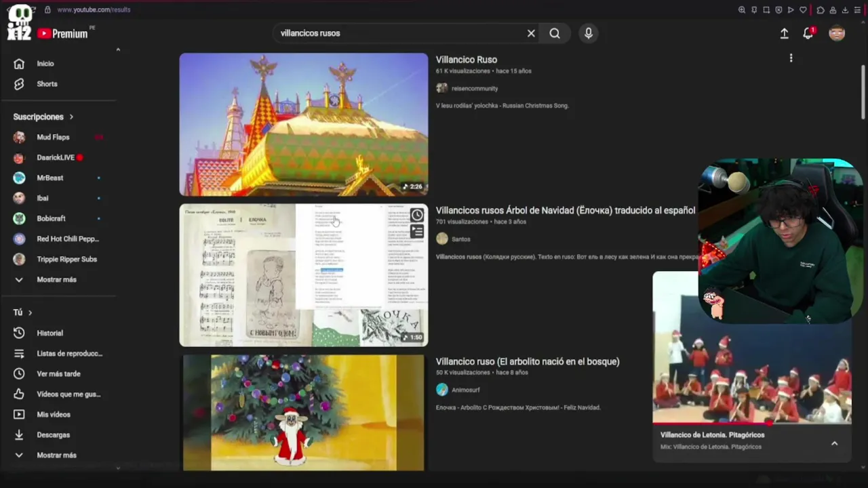Open Trippie Ripper Subs subscription
The width and height of the screenshot is (868, 488).
[x=66, y=260]
